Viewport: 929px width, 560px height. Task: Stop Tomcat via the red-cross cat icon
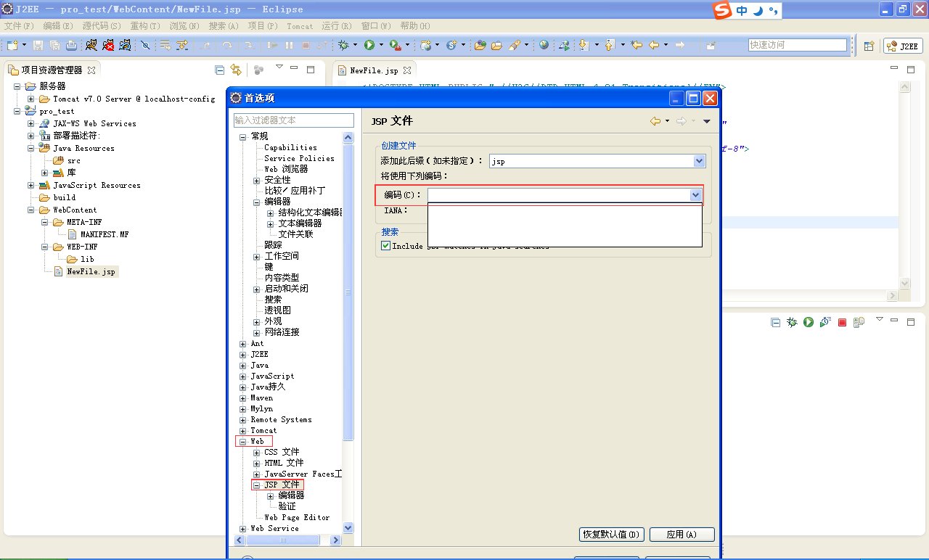coord(107,45)
